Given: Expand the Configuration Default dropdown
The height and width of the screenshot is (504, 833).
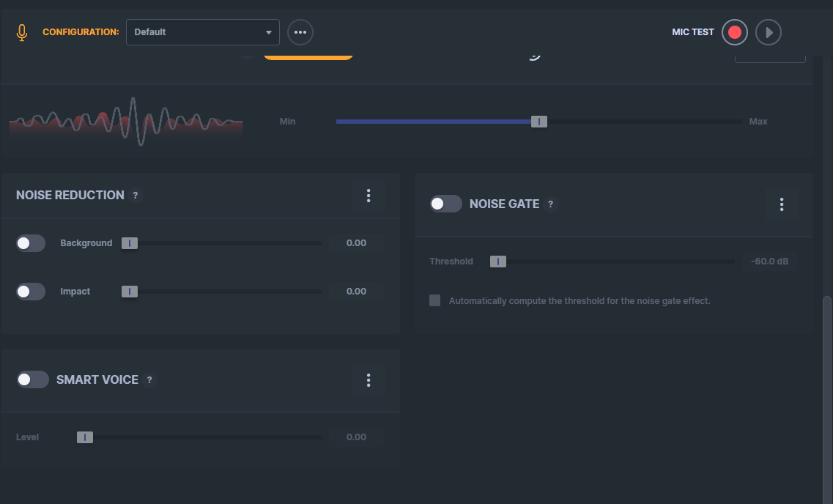Looking at the screenshot, I should point(202,32).
